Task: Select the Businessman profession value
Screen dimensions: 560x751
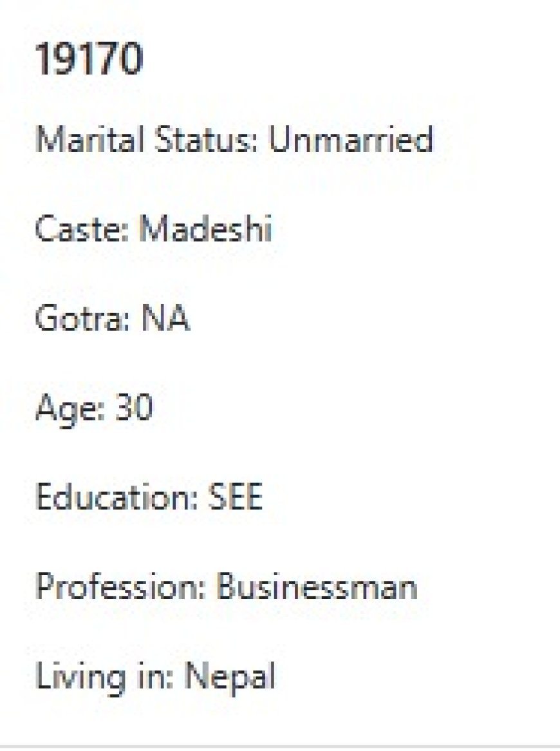Action: pos(316,587)
